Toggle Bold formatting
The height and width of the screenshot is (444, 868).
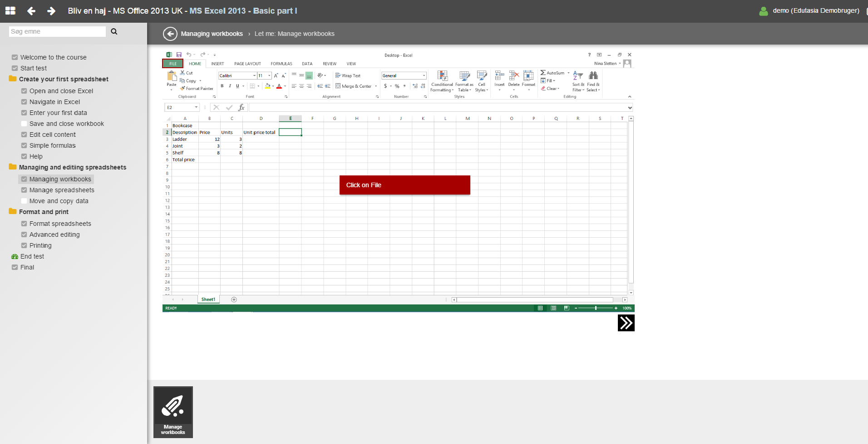tap(222, 86)
